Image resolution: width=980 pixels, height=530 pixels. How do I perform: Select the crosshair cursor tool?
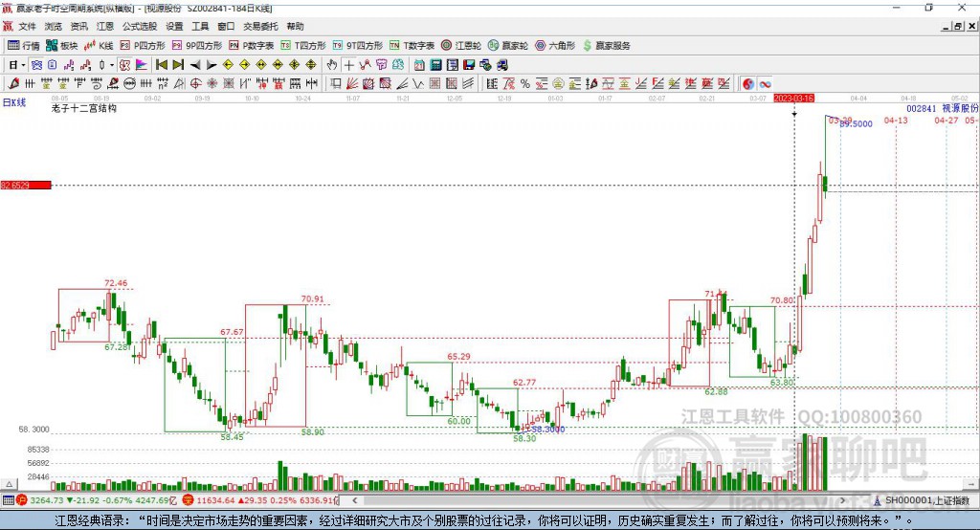tap(348, 65)
